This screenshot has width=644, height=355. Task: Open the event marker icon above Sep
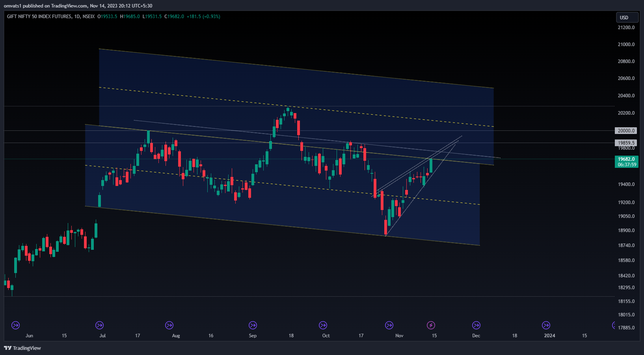pyautogui.click(x=253, y=325)
